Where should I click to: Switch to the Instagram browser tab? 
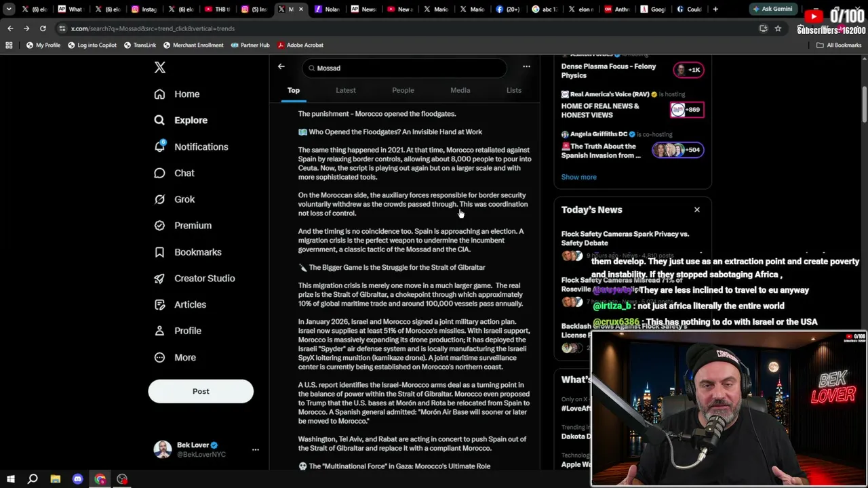143,9
